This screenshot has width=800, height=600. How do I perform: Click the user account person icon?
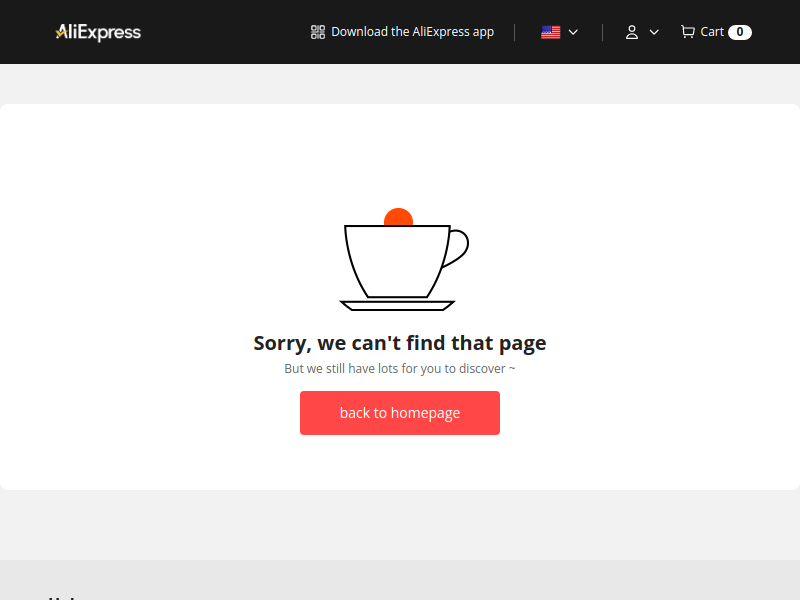point(632,32)
